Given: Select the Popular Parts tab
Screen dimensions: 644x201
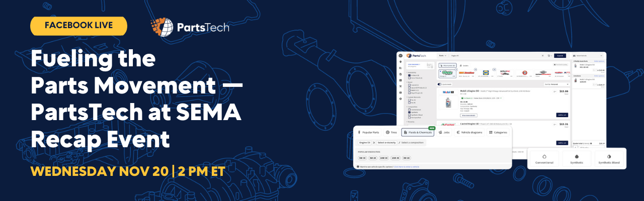Looking at the screenshot, I should click(368, 132).
